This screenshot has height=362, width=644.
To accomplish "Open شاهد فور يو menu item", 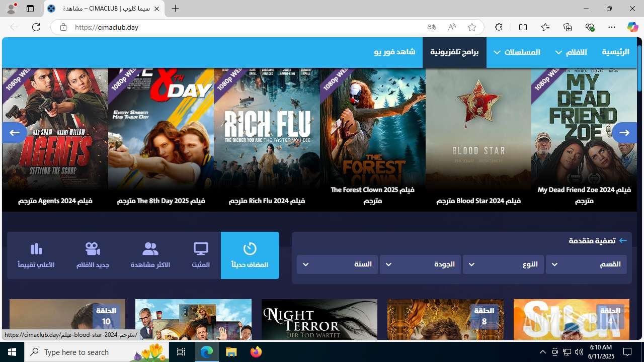I will click(394, 52).
